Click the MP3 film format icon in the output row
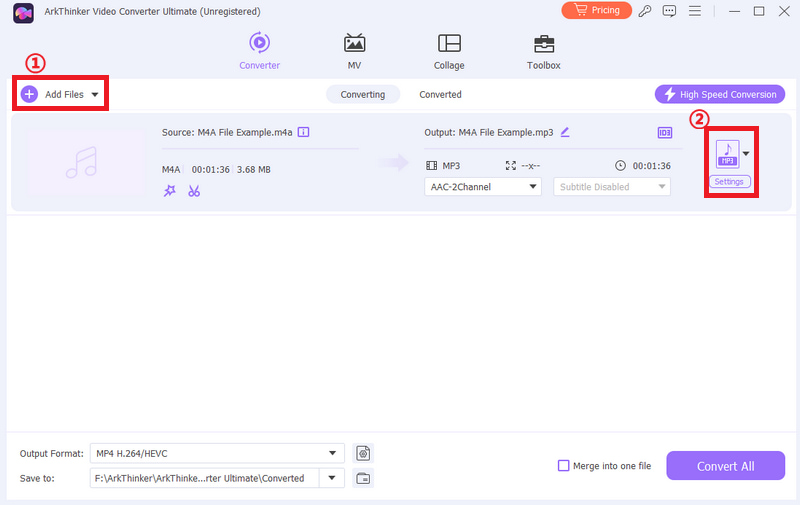The height and width of the screenshot is (505, 800). [431, 166]
